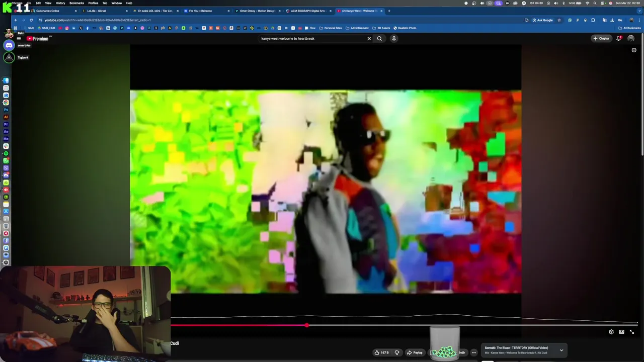
Task: Open Chrome downloads icon
Action: 612,20
